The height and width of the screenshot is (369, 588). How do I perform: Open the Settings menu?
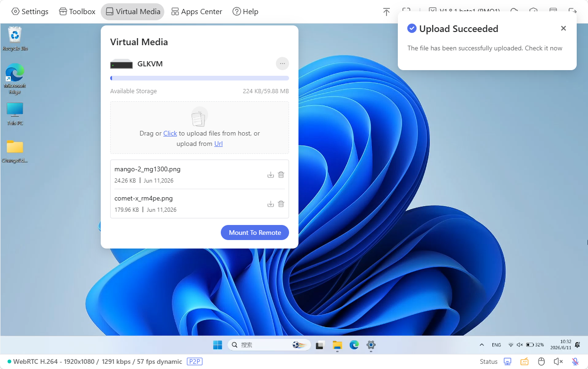tap(30, 11)
